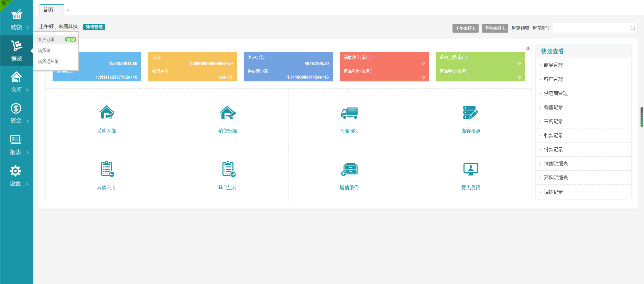Choose 销货退货单 in the submenu
Image resolution: width=644 pixels, height=284 pixels.
[x=48, y=61]
